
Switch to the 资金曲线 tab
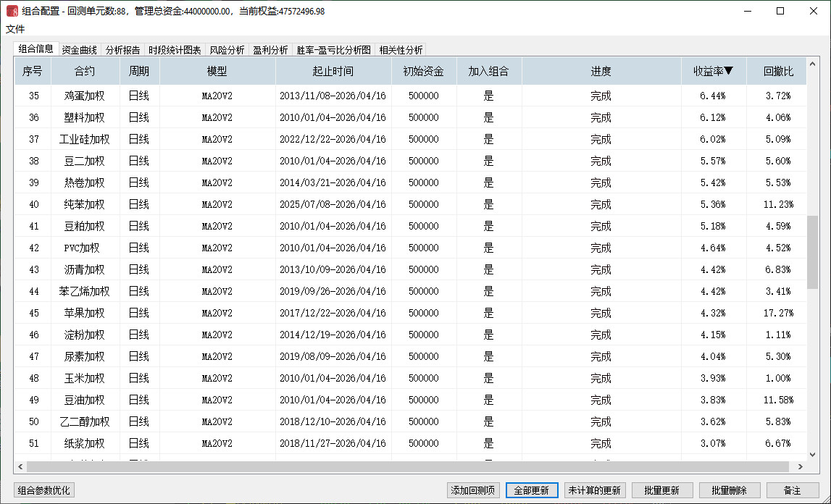[79, 50]
